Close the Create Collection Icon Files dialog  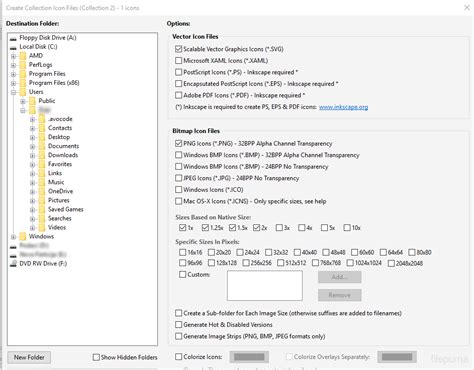point(467,7)
